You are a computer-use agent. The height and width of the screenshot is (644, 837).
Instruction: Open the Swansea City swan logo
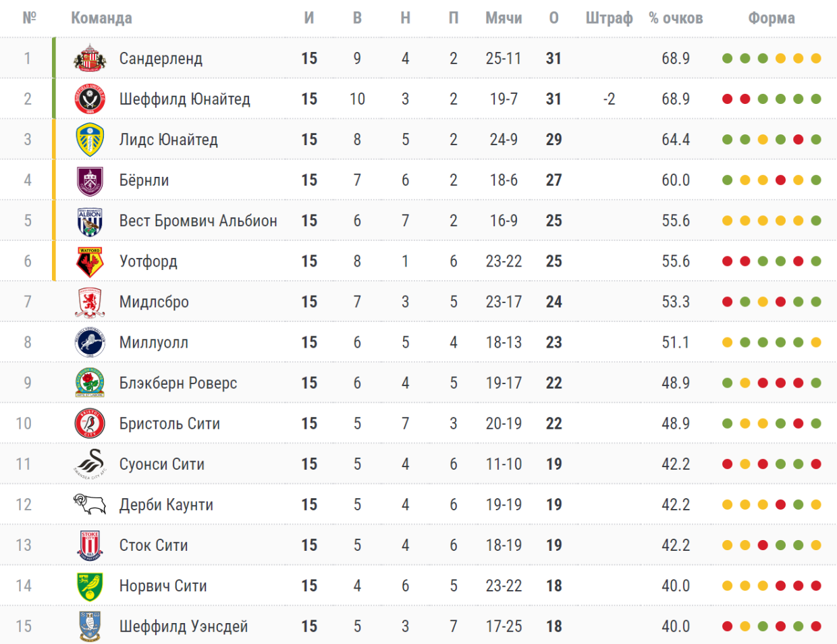point(90,464)
